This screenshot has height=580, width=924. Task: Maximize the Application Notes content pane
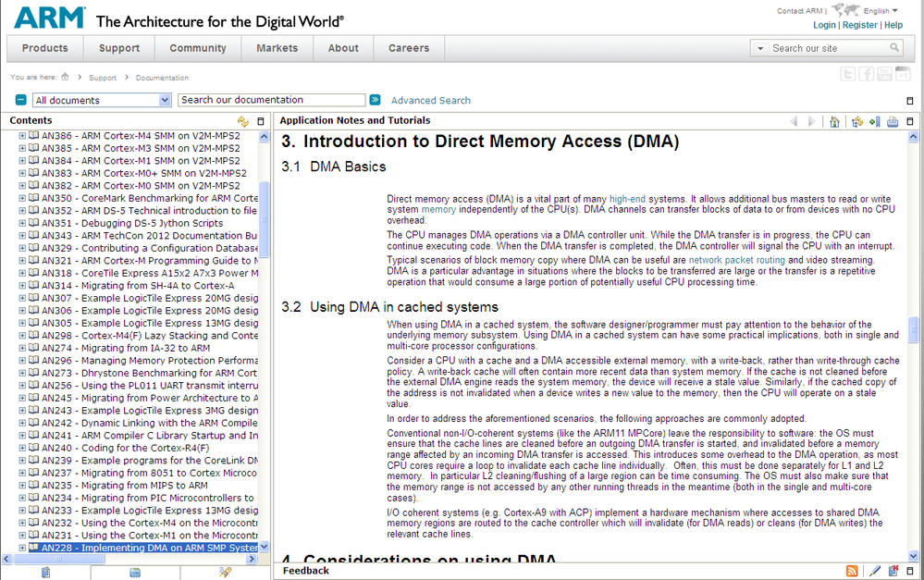pos(910,121)
